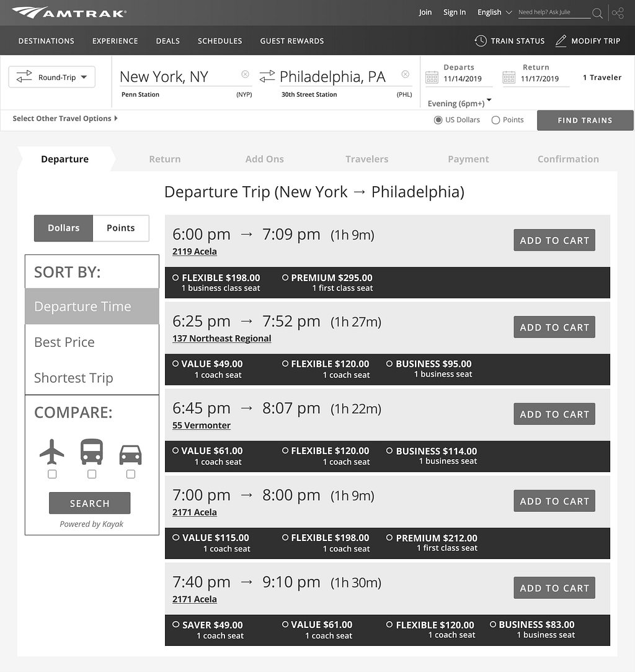
Task: Select Premium $212.00 first class fare
Action: [389, 537]
